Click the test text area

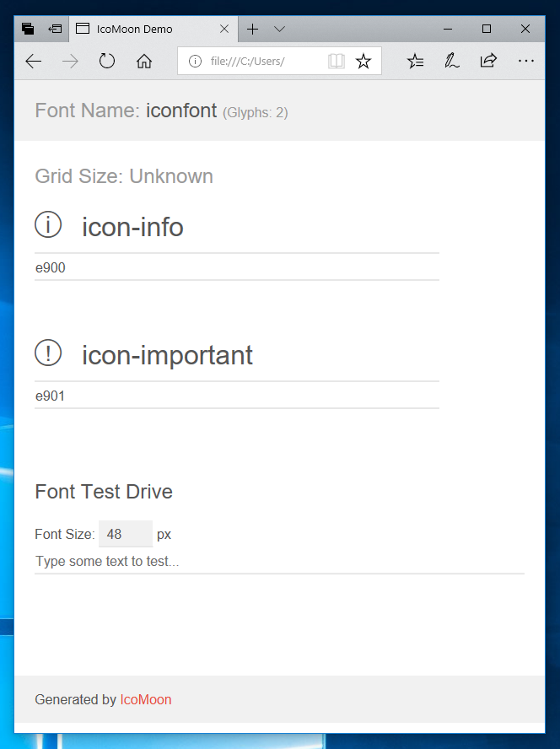click(x=279, y=561)
